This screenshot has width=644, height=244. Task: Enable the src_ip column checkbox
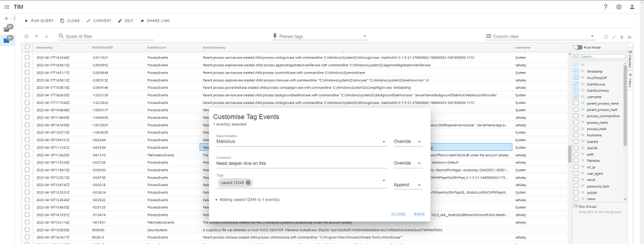point(576,167)
